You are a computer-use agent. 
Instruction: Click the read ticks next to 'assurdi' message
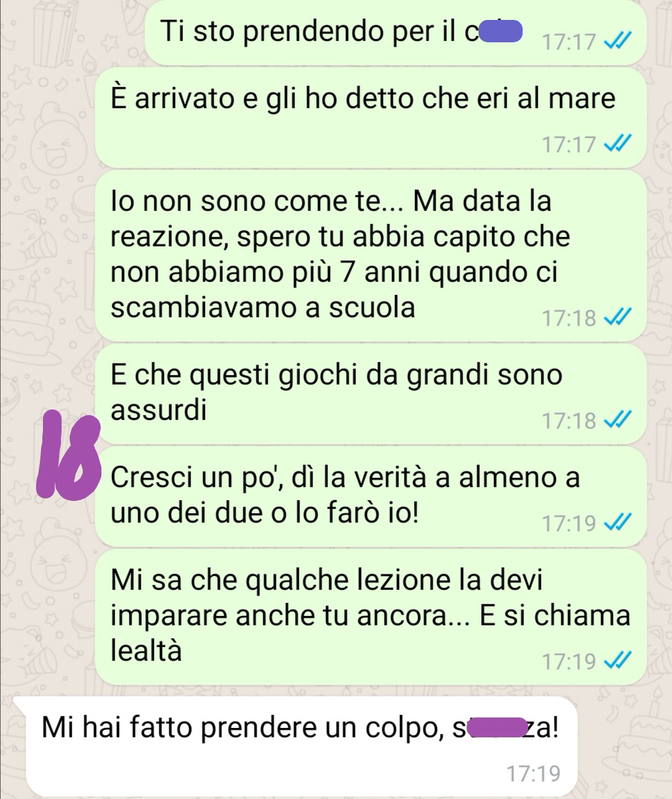tap(618, 421)
